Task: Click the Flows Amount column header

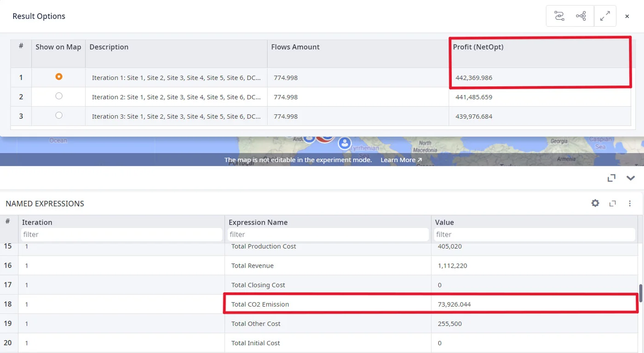Action: tap(295, 47)
